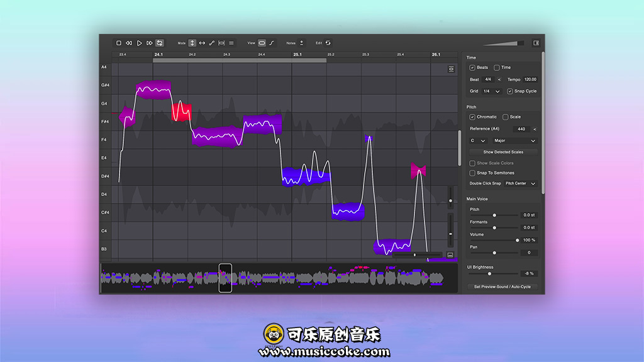
Task: Click the red F#4 note blob
Action: 182,112
